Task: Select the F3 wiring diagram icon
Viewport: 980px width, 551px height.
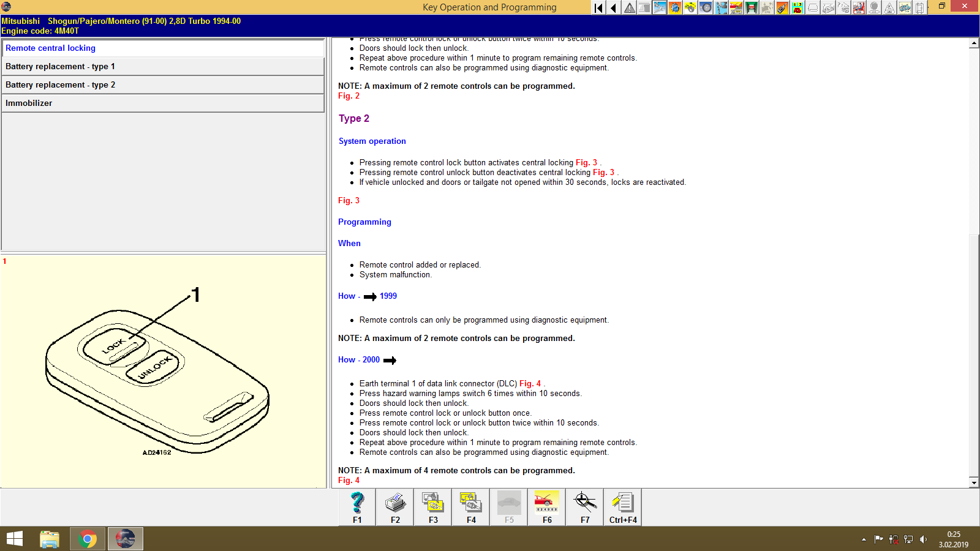Action: pyautogui.click(x=432, y=506)
